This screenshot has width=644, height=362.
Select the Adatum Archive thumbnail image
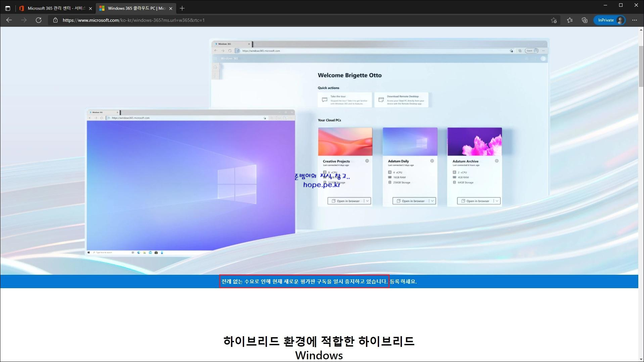(x=474, y=142)
